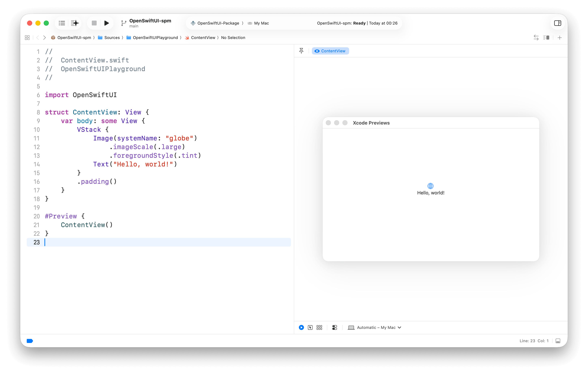Switch preview to Live mode

click(301, 327)
